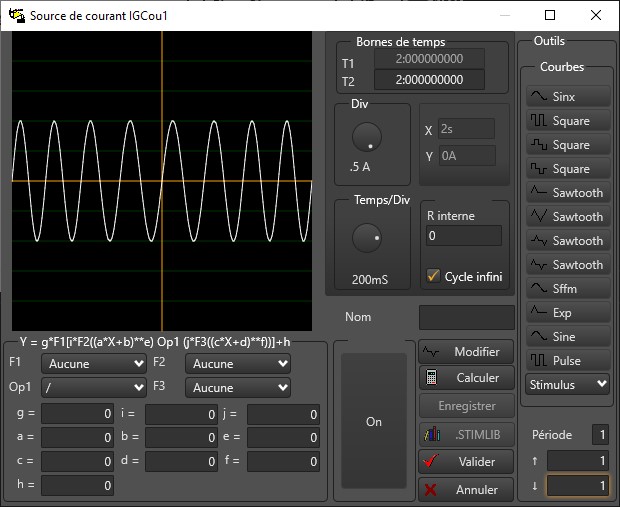The image size is (620, 507).
Task: Choose the Pulse waveform
Action: [x=567, y=361]
